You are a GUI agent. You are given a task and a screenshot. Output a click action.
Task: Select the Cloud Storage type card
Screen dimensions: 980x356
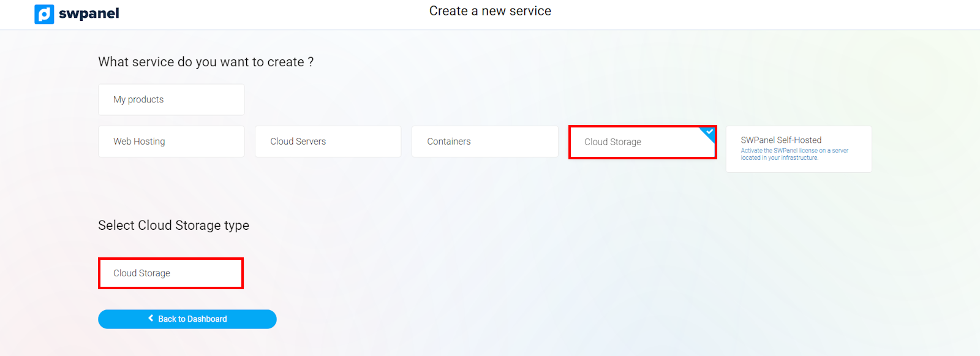pos(171,273)
